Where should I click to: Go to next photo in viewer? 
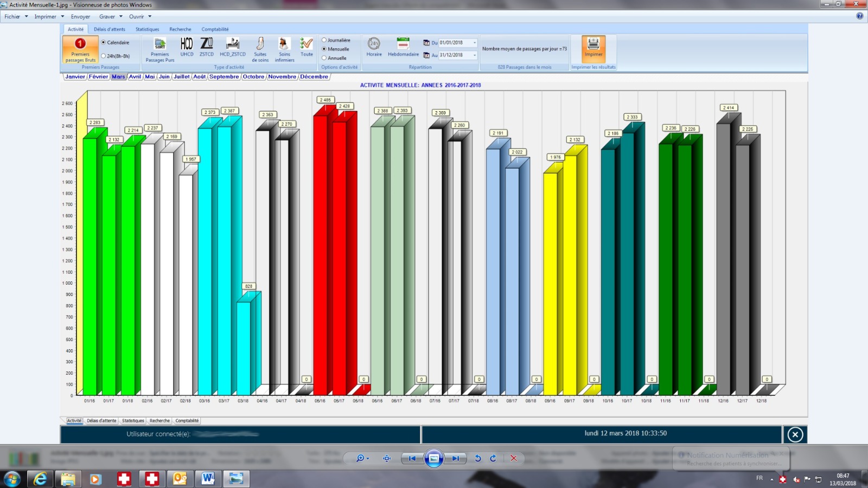456,458
